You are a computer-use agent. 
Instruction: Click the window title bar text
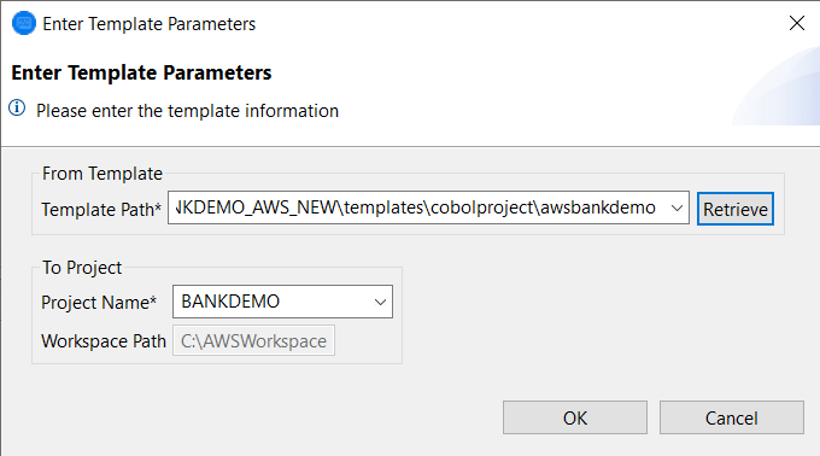click(x=149, y=23)
